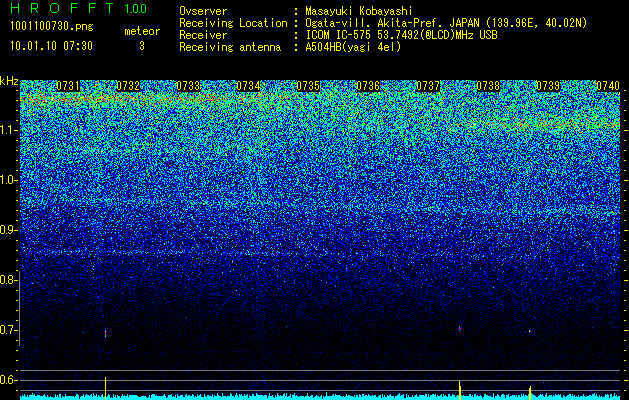Click the 0731 time marker

(x=68, y=86)
